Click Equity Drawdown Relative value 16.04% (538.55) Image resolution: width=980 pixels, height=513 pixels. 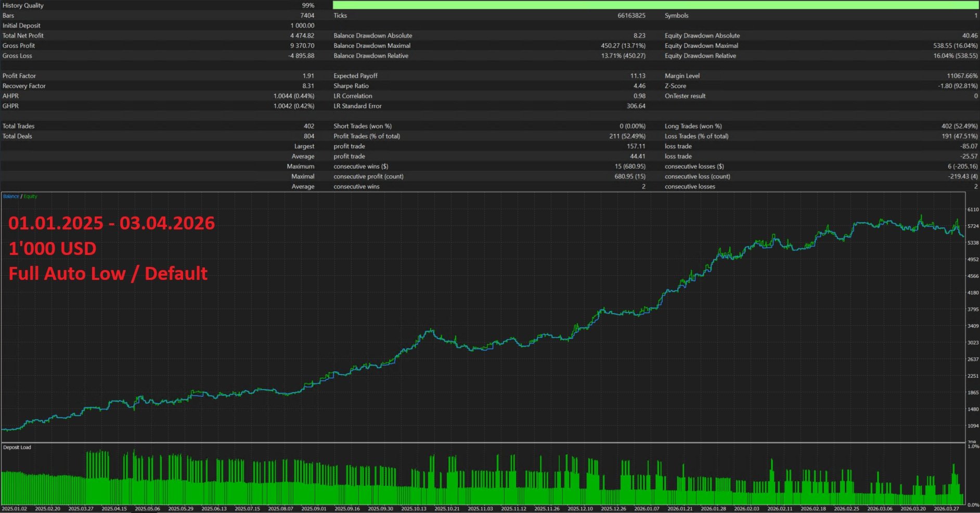click(x=956, y=56)
